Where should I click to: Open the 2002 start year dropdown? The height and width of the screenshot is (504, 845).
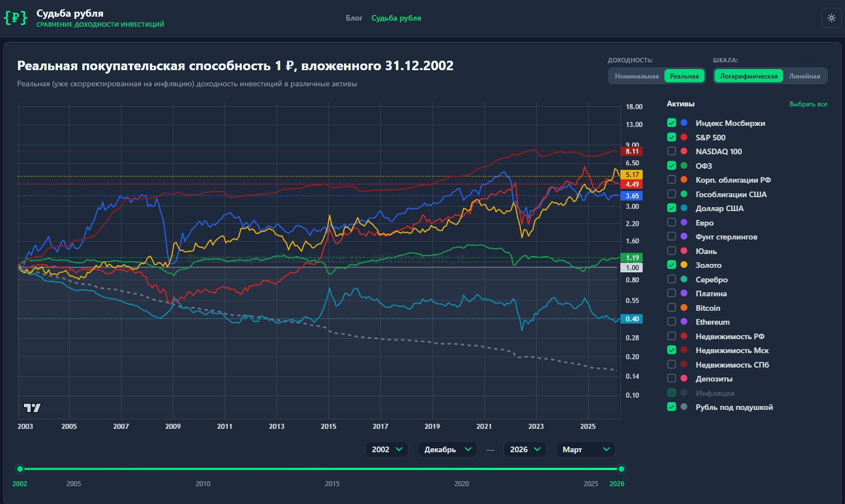[x=387, y=449]
